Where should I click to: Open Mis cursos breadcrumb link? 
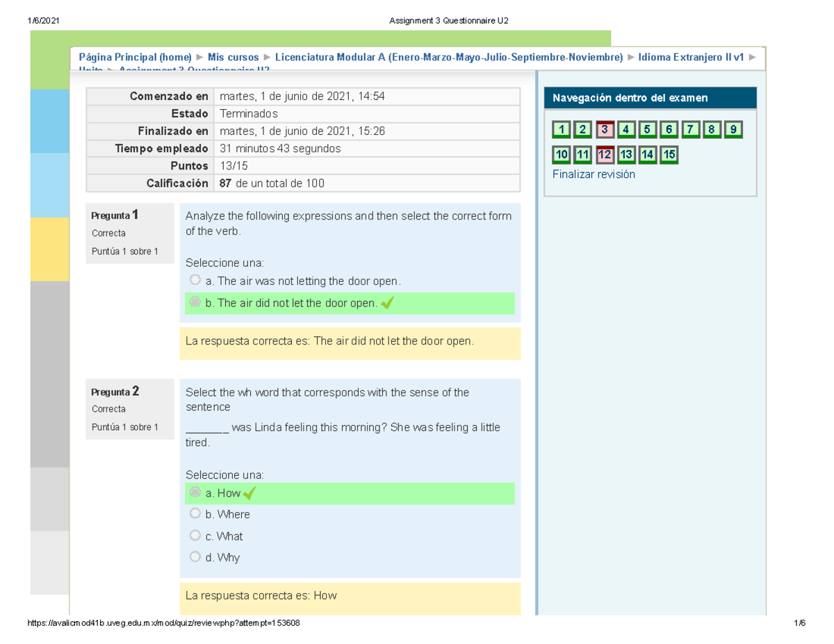(x=233, y=57)
